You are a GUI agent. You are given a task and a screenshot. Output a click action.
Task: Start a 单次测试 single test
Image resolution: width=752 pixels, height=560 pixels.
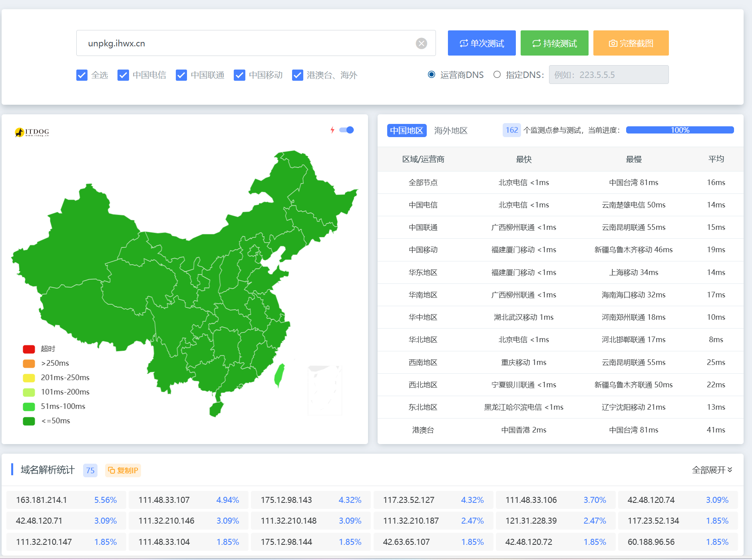[481, 43]
